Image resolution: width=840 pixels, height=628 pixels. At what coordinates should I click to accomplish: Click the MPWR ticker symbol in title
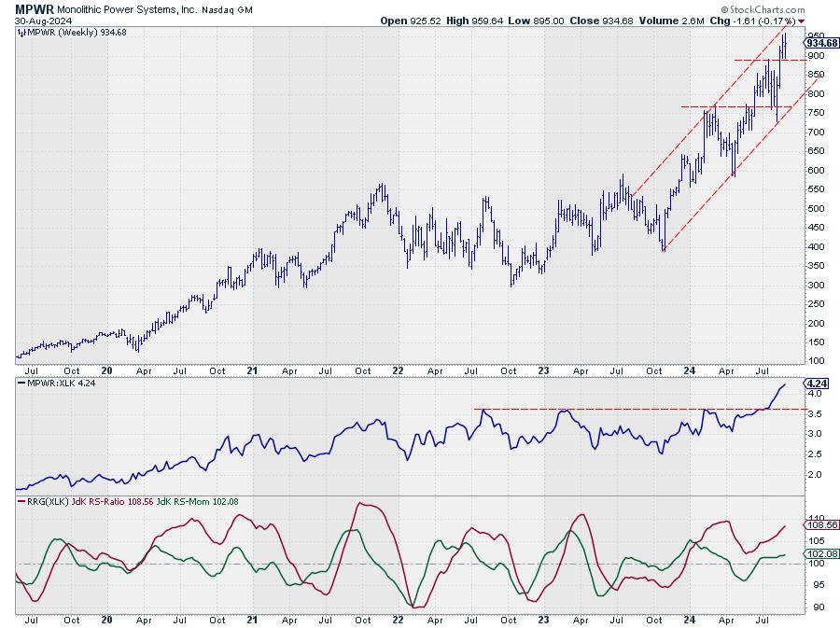[x=34, y=7]
